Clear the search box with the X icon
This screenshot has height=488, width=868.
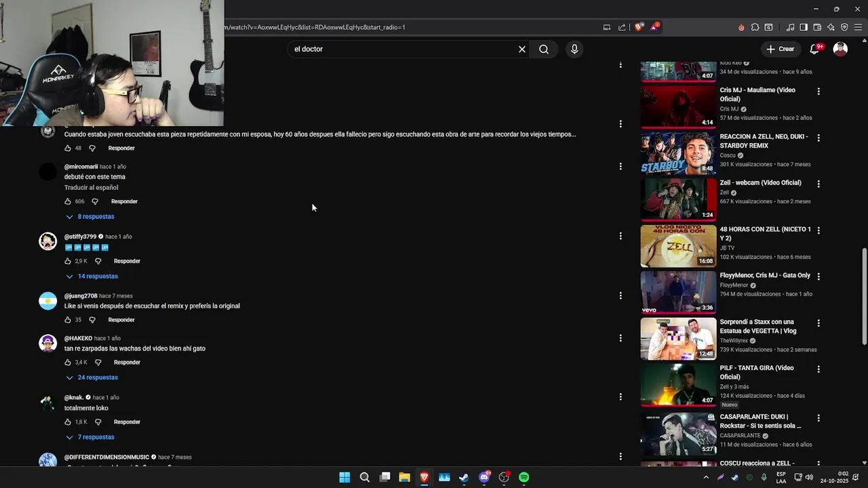522,49
